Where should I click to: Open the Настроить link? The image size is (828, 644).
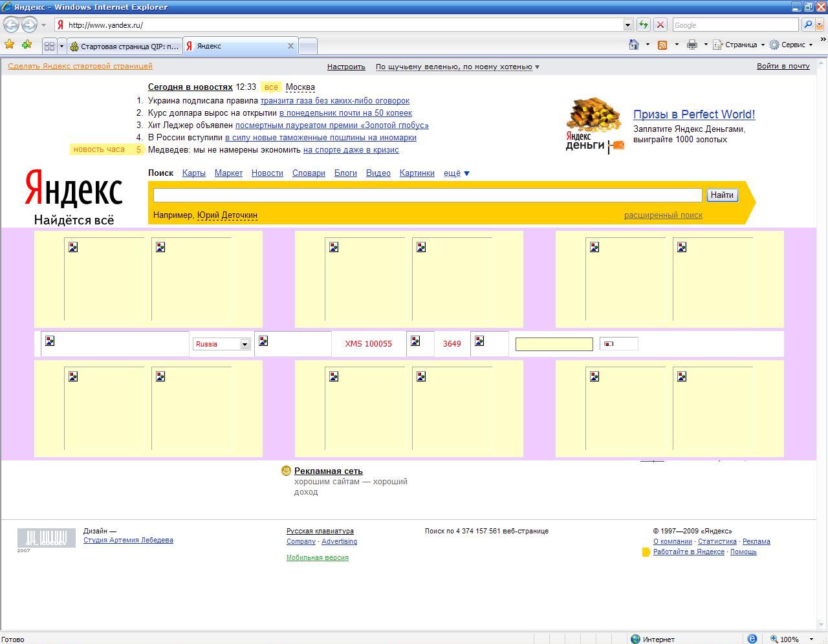pyautogui.click(x=346, y=67)
